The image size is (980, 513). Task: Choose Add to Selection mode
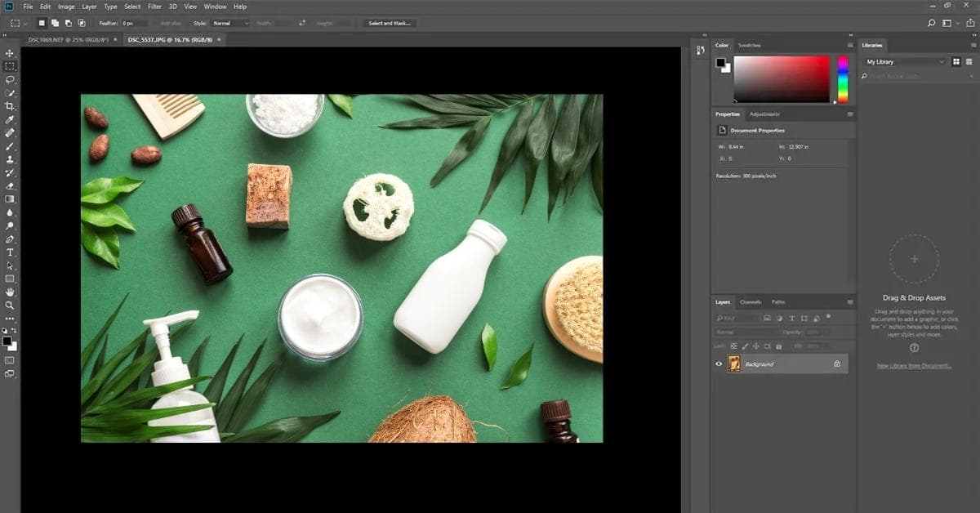(x=56, y=23)
